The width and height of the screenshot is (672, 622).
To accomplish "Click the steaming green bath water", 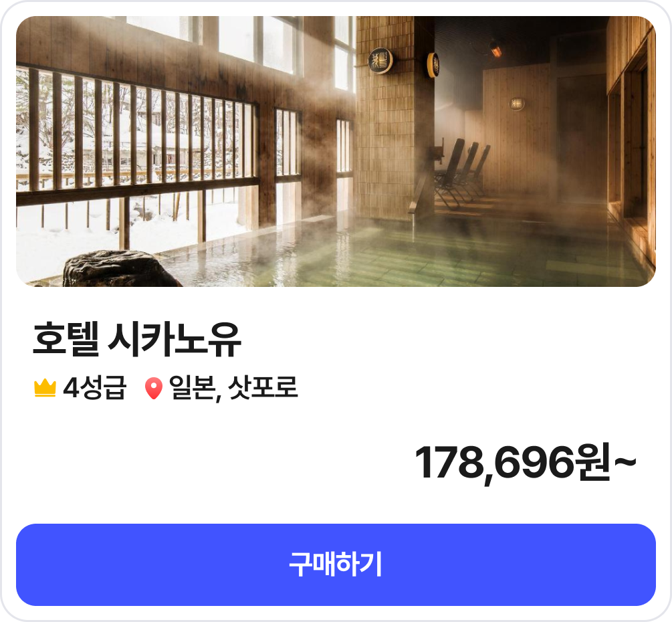I will coord(407,253).
